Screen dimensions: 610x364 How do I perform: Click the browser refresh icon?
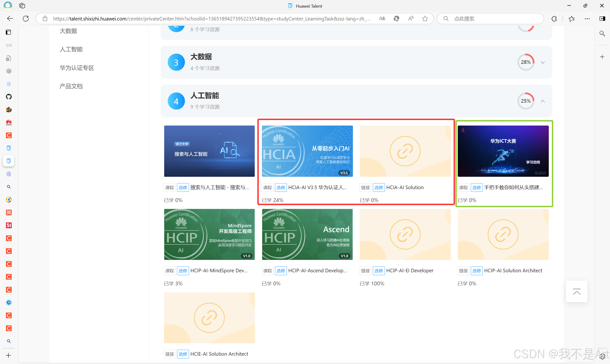[26, 19]
